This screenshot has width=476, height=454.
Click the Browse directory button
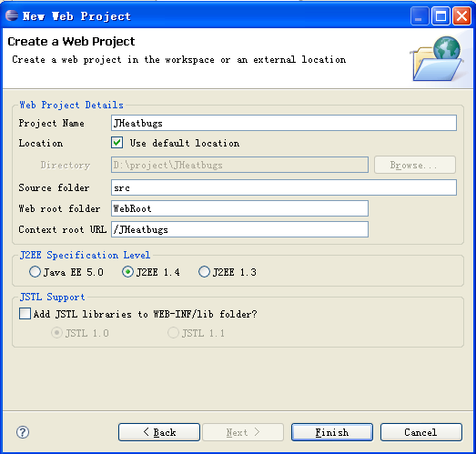click(415, 165)
